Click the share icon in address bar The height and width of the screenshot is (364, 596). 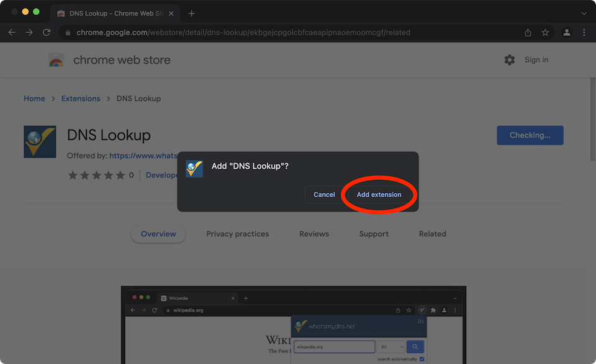pos(528,32)
